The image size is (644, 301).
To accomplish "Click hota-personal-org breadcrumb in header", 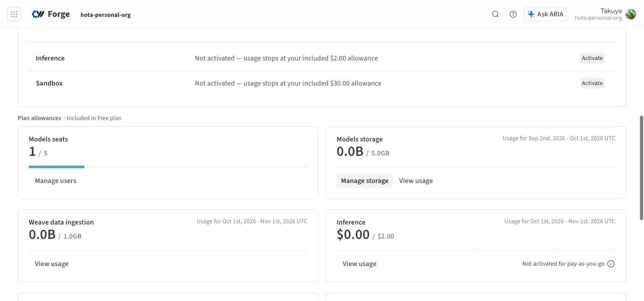I will [106, 15].
